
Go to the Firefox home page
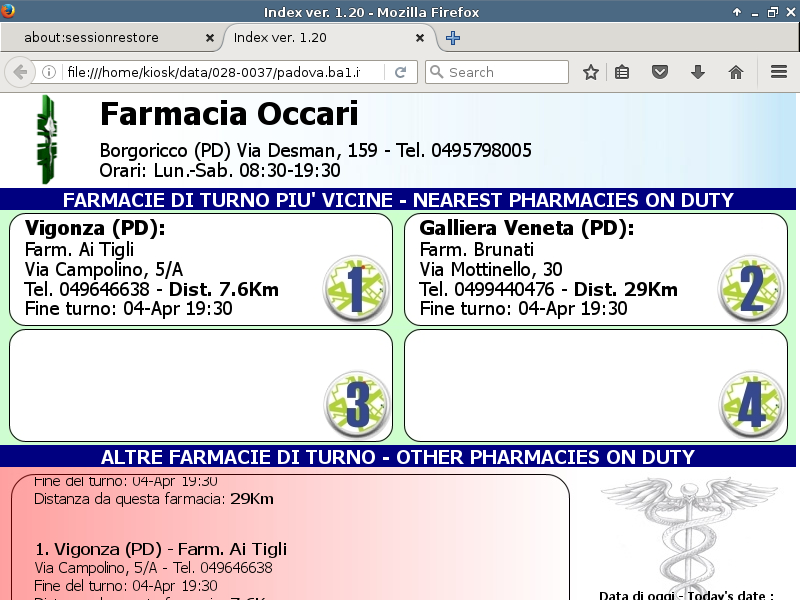[x=736, y=72]
